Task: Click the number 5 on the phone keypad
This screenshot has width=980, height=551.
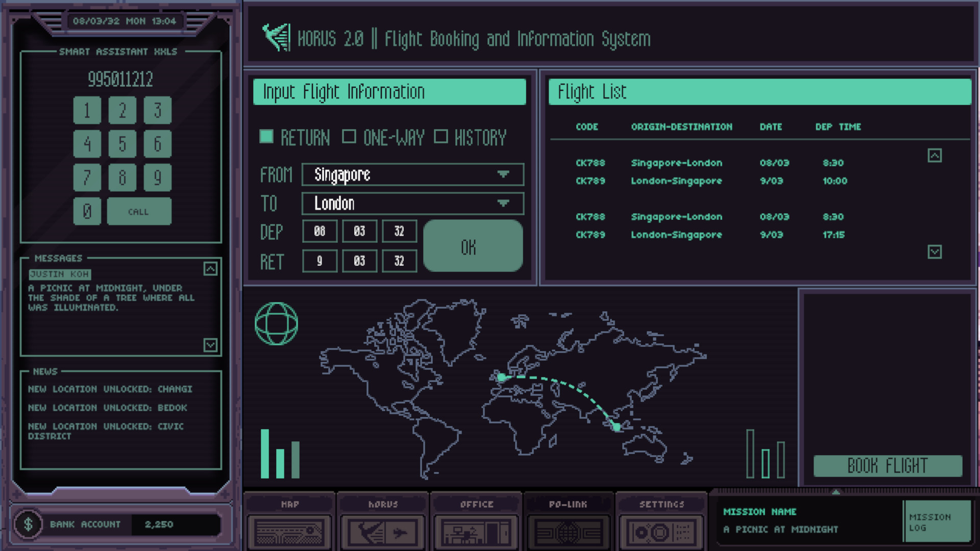Action: [x=122, y=144]
